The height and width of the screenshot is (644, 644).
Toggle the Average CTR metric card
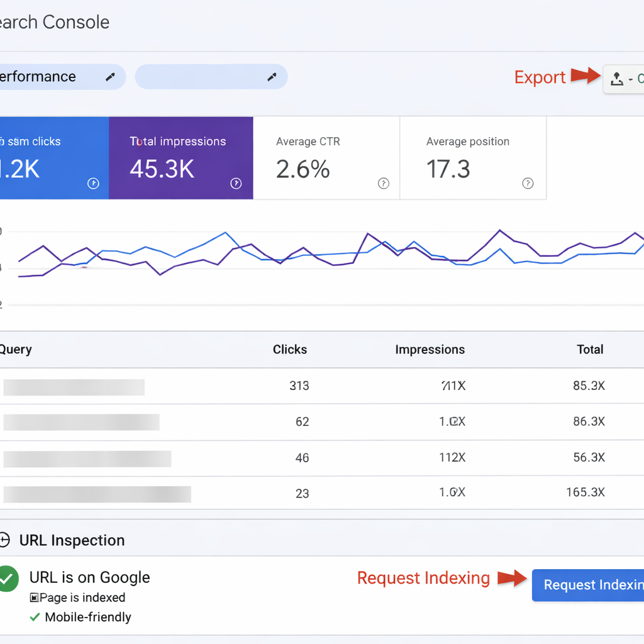coord(326,158)
